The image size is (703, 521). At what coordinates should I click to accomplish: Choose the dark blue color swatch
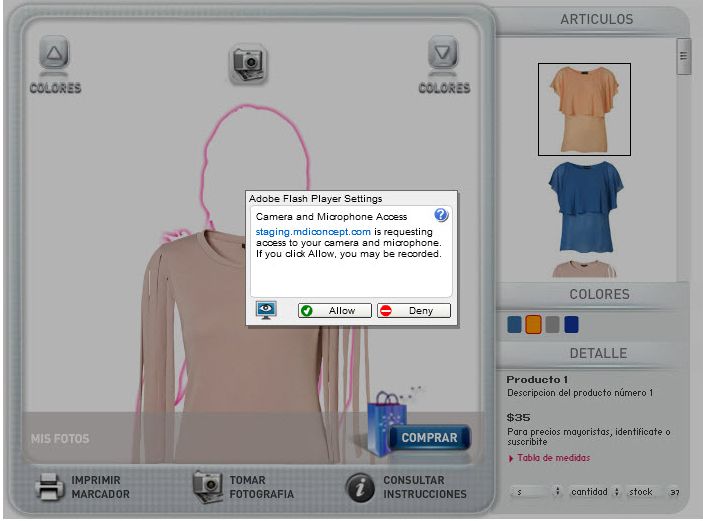(571, 324)
